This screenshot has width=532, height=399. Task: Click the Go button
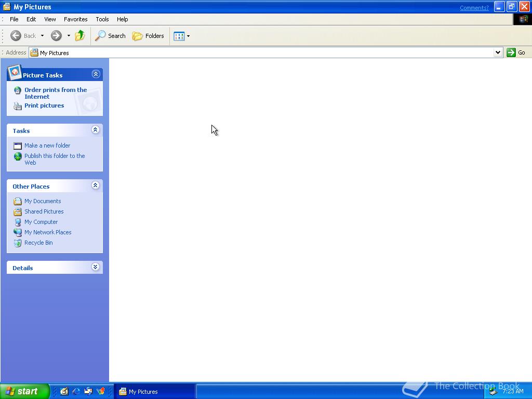[x=516, y=52]
